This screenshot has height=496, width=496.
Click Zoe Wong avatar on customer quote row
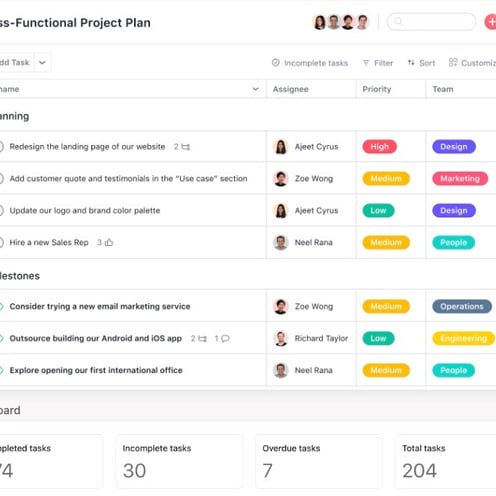coord(281,179)
